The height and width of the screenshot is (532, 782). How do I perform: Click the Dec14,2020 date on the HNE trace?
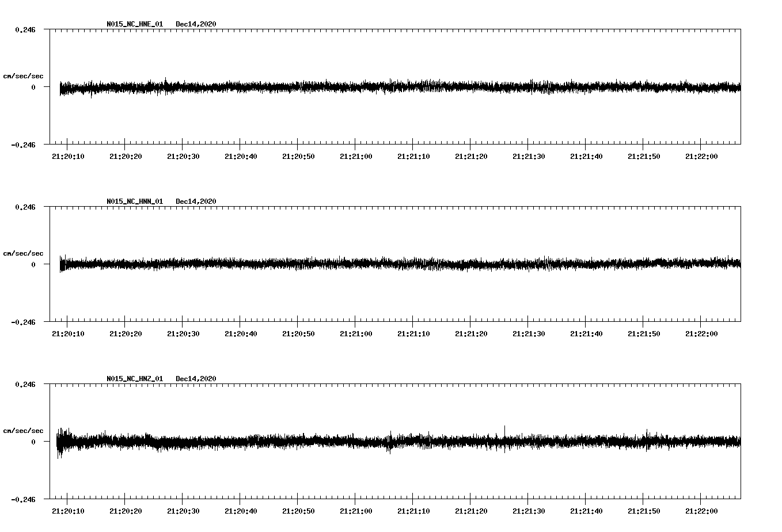coord(197,24)
